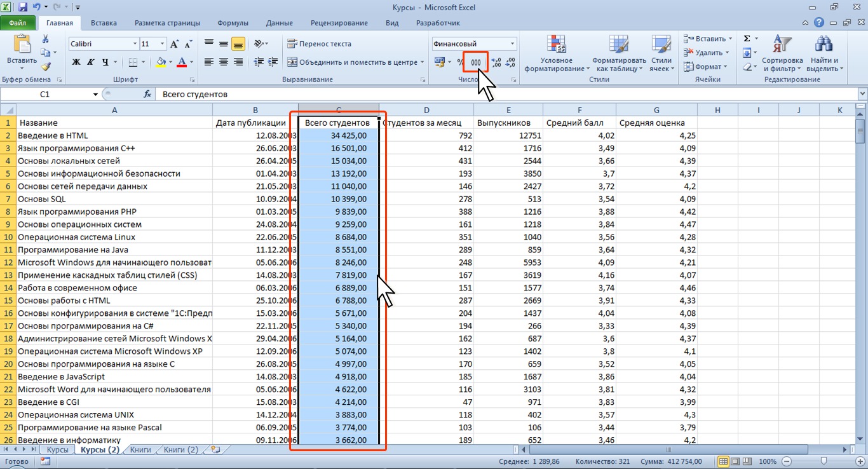This screenshot has height=469, width=868.
Task: Click the Fill down arrow icon
Action: click(x=747, y=53)
